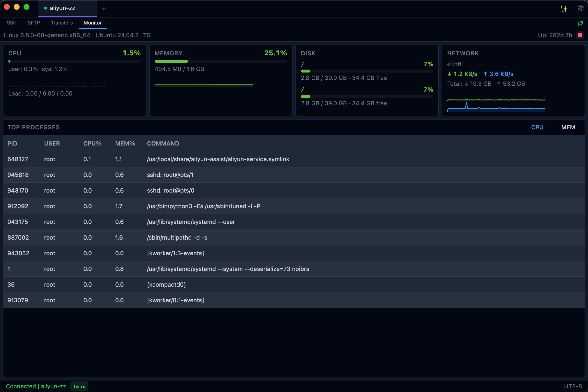Select the aliyun-zz session tab

coord(62,8)
